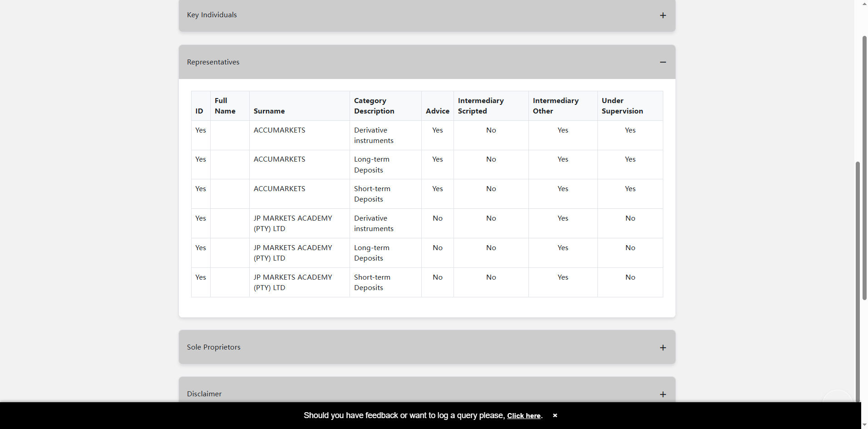Viewport: 868px width, 429px height.
Task: Click Intermediary Scripted 'No' for JP MARKETS Long-term Deposits
Action: pyautogui.click(x=491, y=248)
